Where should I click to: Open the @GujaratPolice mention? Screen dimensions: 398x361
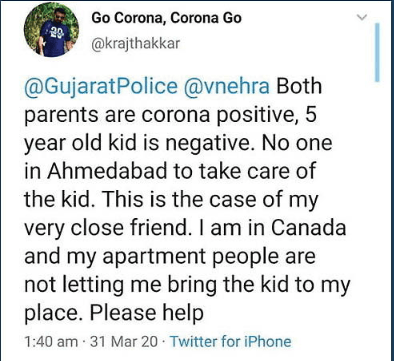click(x=101, y=87)
